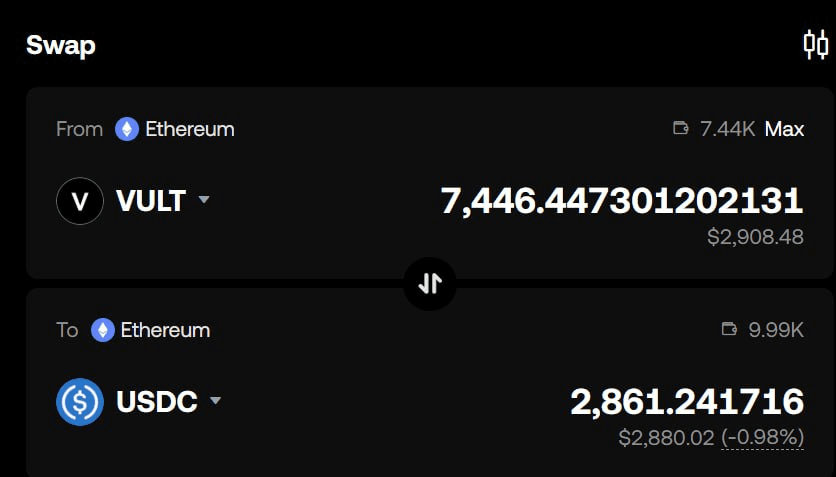Screen dimensions: 836x477
Task: Click the 9.99K wallet balance
Action: tap(776, 330)
